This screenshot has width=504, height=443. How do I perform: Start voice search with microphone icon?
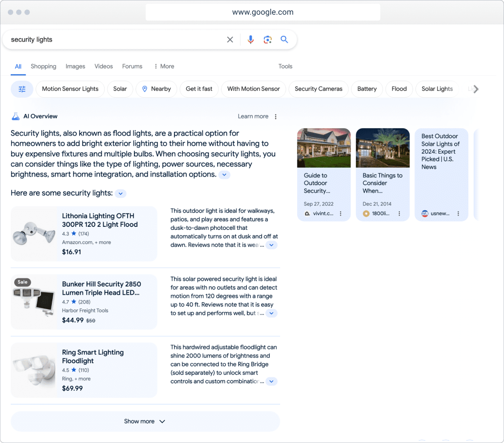tap(250, 40)
